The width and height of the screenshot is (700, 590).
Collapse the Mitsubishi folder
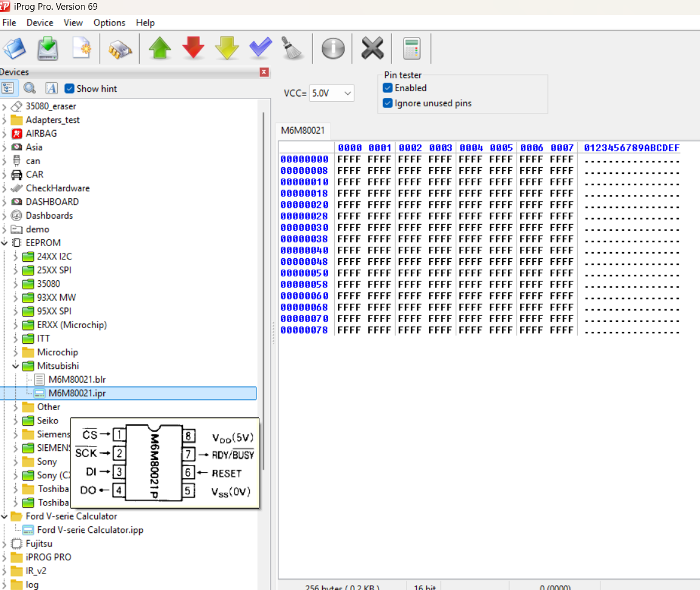coord(16,366)
